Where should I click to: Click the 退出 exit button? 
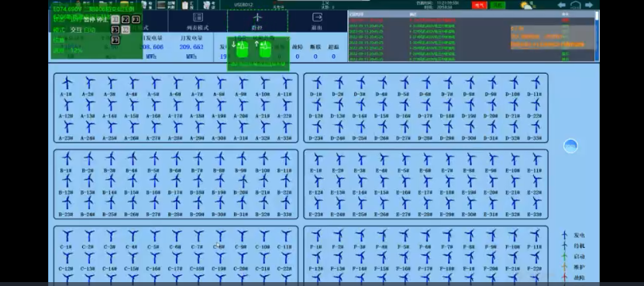(x=317, y=22)
